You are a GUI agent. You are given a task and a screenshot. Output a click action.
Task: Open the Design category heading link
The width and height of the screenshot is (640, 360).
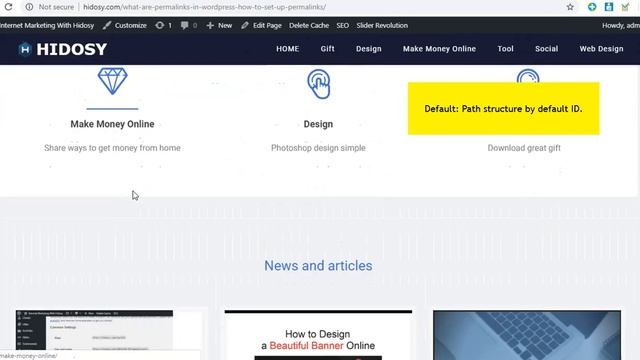[318, 124]
